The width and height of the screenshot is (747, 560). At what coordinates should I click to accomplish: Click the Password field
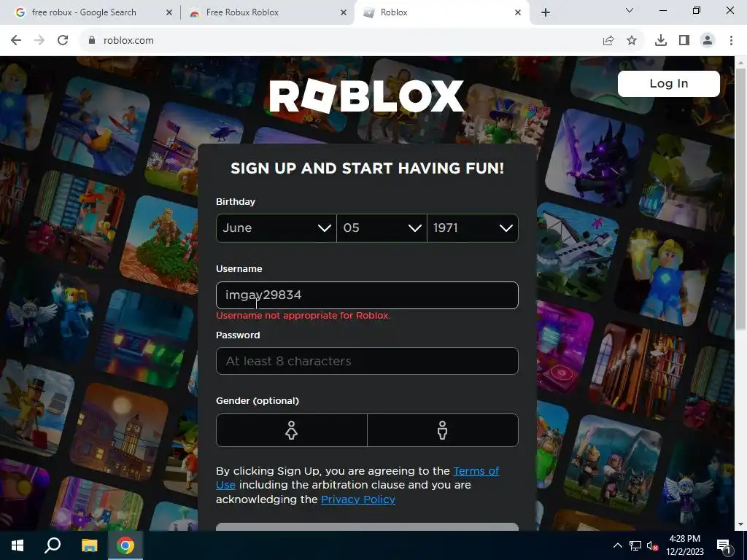click(367, 361)
